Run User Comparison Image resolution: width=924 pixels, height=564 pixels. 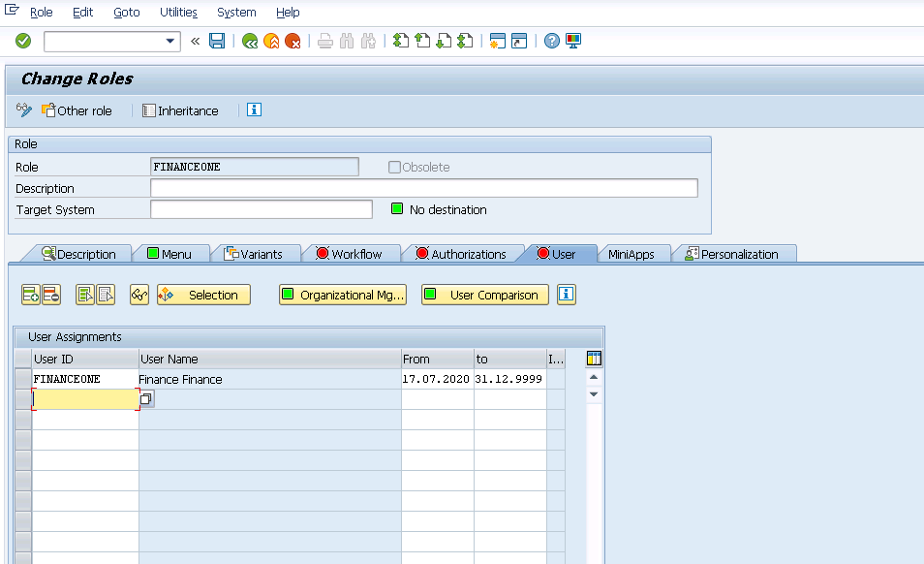[x=484, y=294]
